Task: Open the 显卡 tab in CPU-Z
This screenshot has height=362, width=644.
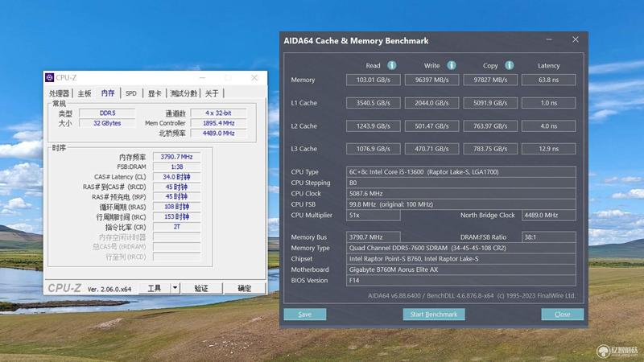Action: [155, 93]
